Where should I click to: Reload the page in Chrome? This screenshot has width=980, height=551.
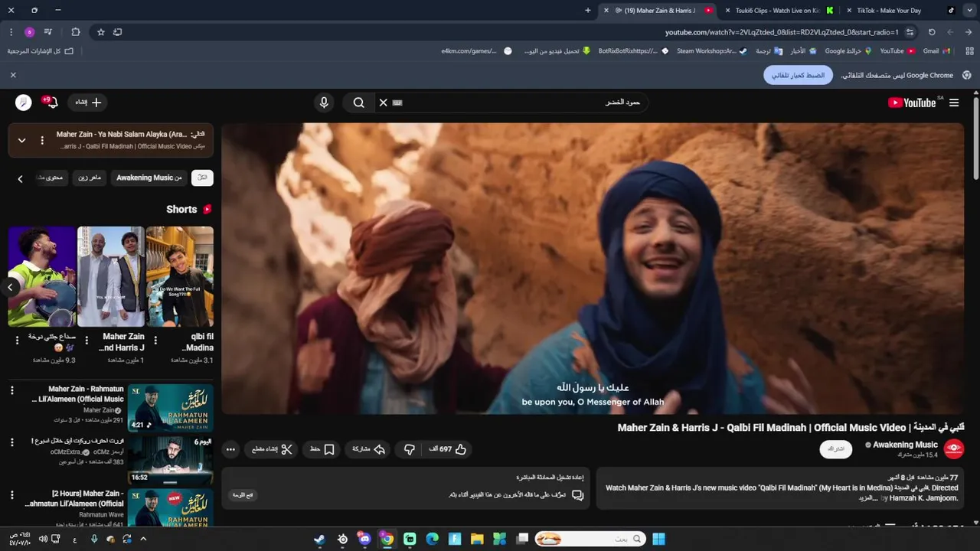932,32
